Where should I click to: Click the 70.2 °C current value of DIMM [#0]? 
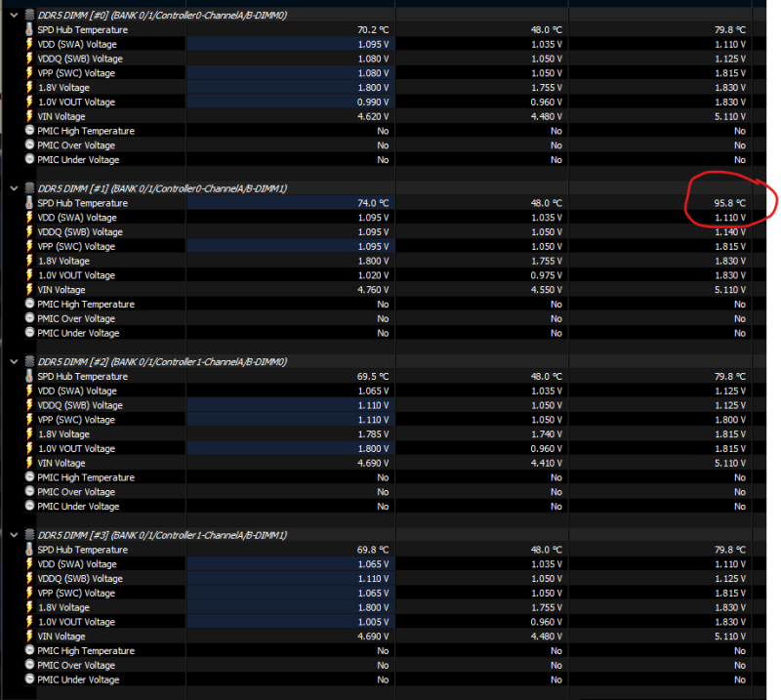point(373,30)
